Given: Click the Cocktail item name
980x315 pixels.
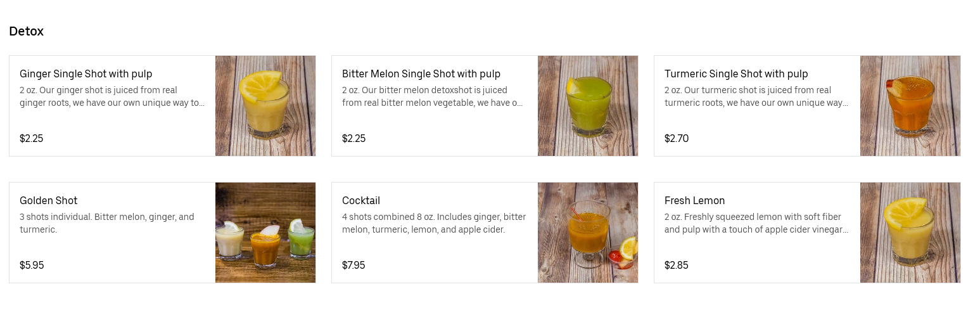Looking at the screenshot, I should [x=361, y=201].
